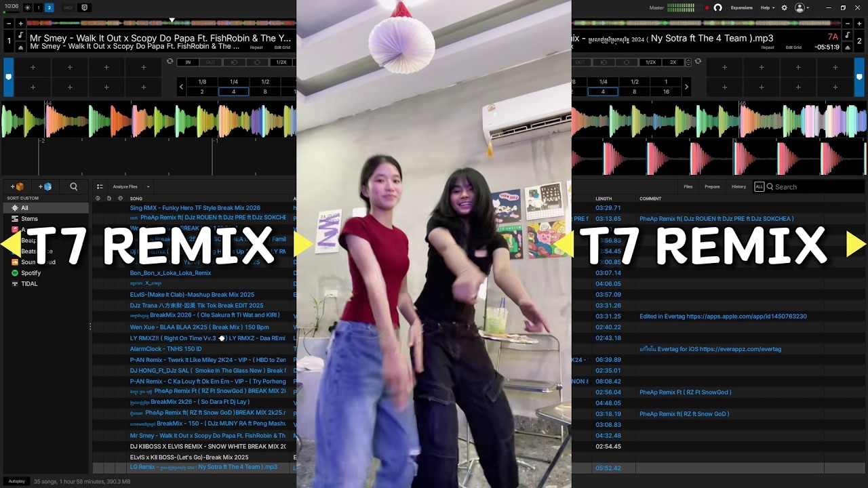Show earlier loop sizes with deck 1 left arrow
The image size is (868, 488).
(181, 87)
